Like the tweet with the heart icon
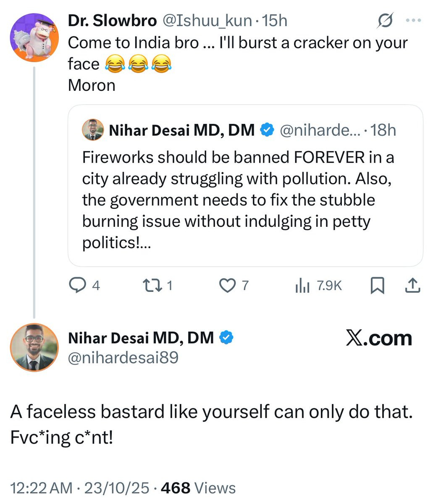The height and width of the screenshot is (504, 433). click(227, 286)
